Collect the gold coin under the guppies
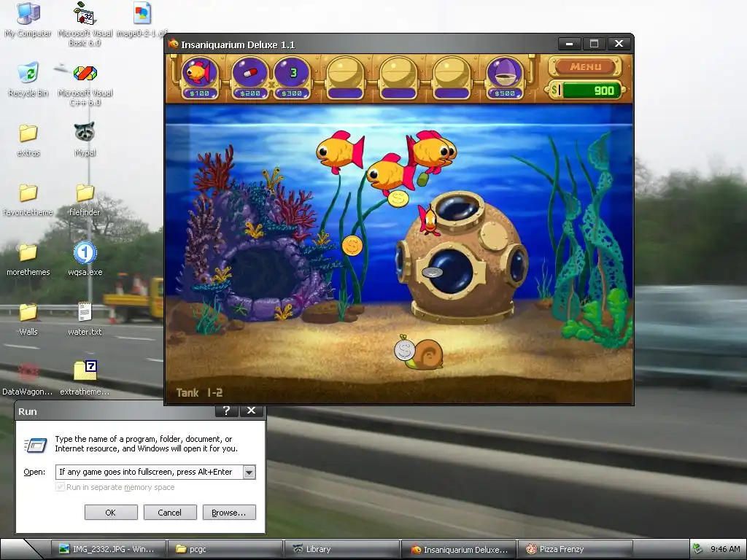Image resolution: width=747 pixels, height=560 pixels. point(398,198)
